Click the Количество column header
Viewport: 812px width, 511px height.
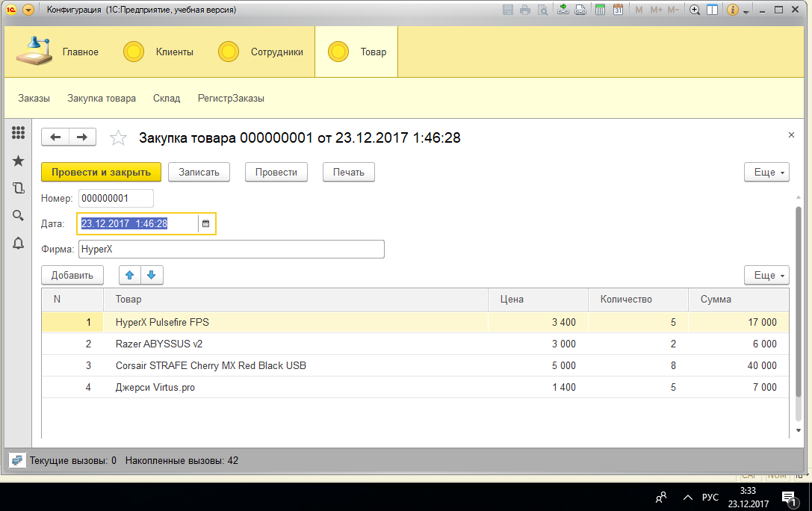coord(638,300)
